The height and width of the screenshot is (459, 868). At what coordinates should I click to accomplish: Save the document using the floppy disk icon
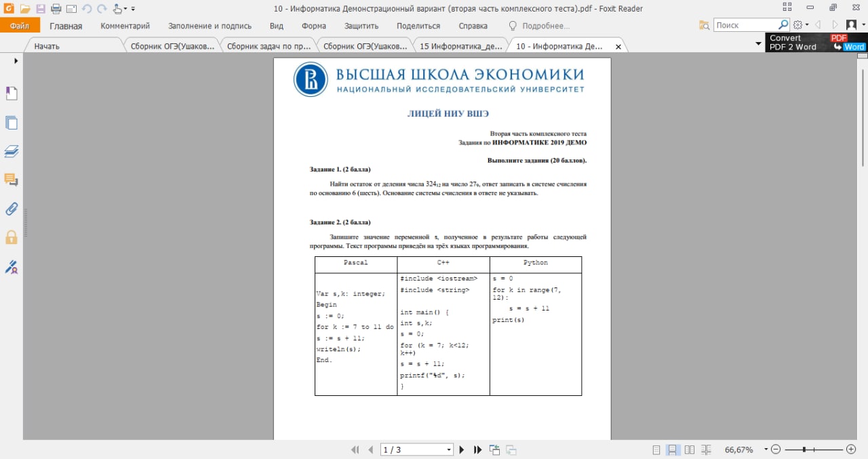[41, 9]
